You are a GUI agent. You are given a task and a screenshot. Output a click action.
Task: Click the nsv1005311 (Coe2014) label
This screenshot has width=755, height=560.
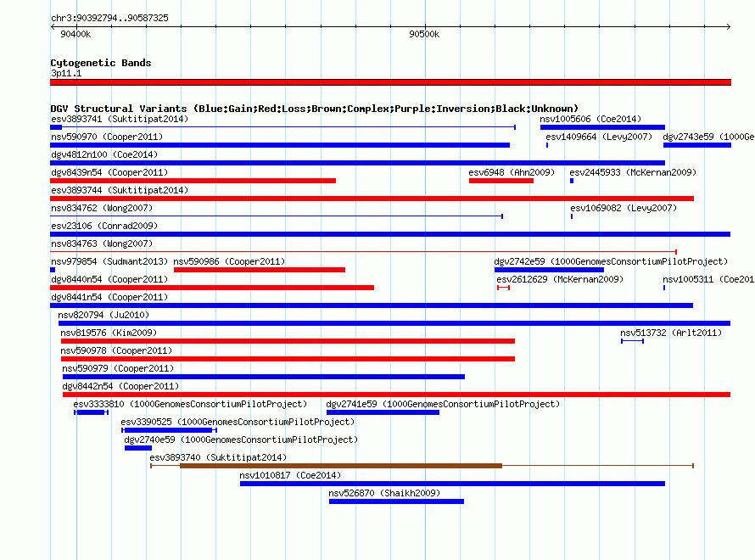709,279
